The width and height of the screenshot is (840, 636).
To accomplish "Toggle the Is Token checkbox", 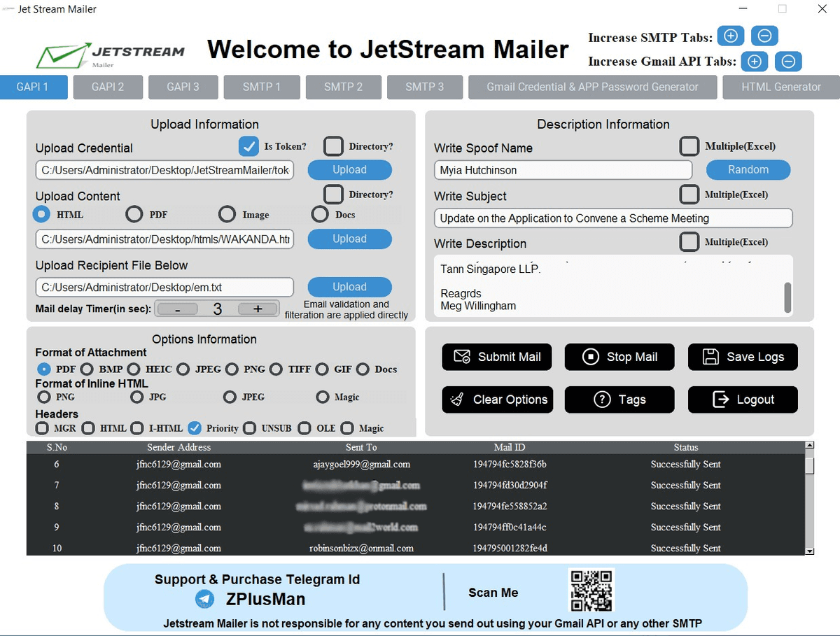I will (249, 146).
